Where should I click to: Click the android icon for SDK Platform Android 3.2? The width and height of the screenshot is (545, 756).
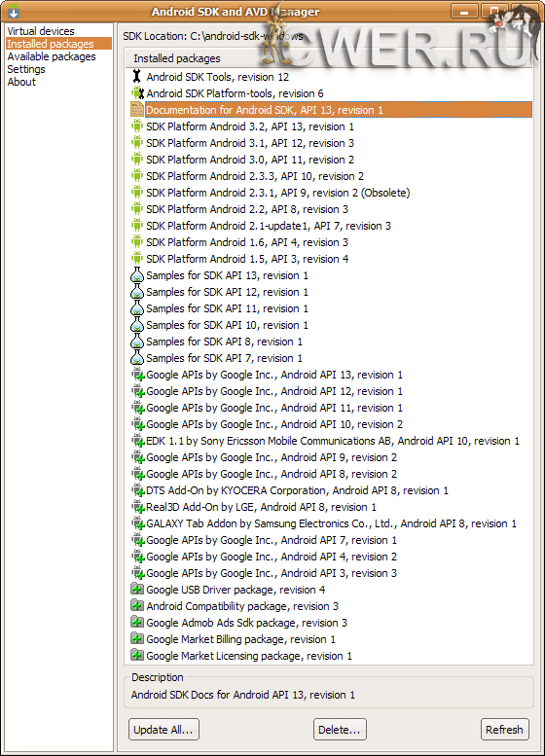pyautogui.click(x=137, y=126)
